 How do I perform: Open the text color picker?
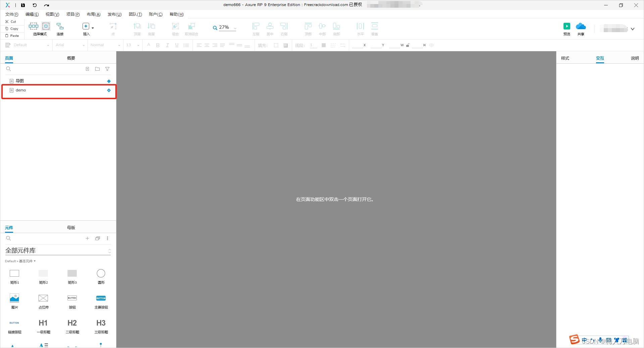click(149, 45)
